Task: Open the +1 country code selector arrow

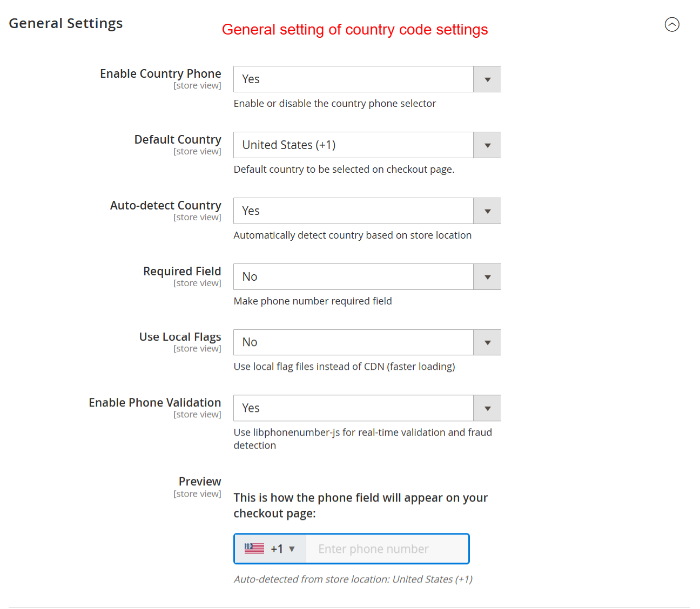Action: 292,549
